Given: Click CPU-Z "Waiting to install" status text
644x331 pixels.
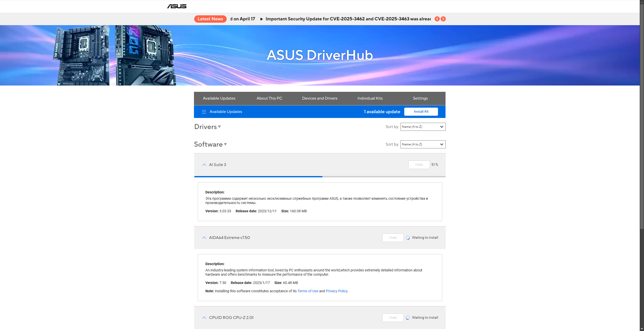Looking at the screenshot, I should [x=425, y=318].
